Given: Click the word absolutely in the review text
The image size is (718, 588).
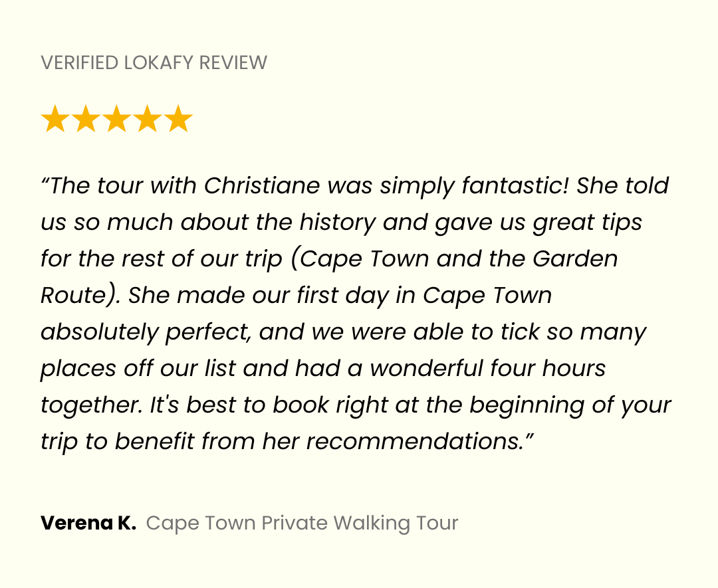Looking at the screenshot, I should 99,333.
